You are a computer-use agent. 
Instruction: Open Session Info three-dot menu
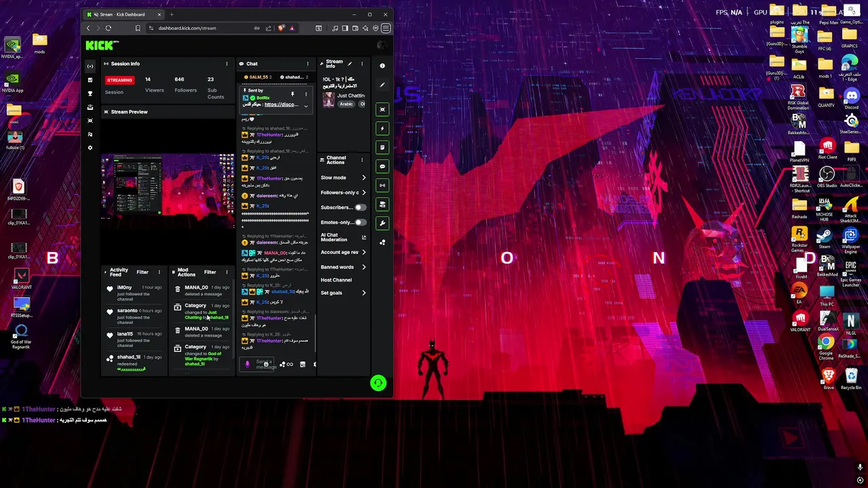coord(227,64)
